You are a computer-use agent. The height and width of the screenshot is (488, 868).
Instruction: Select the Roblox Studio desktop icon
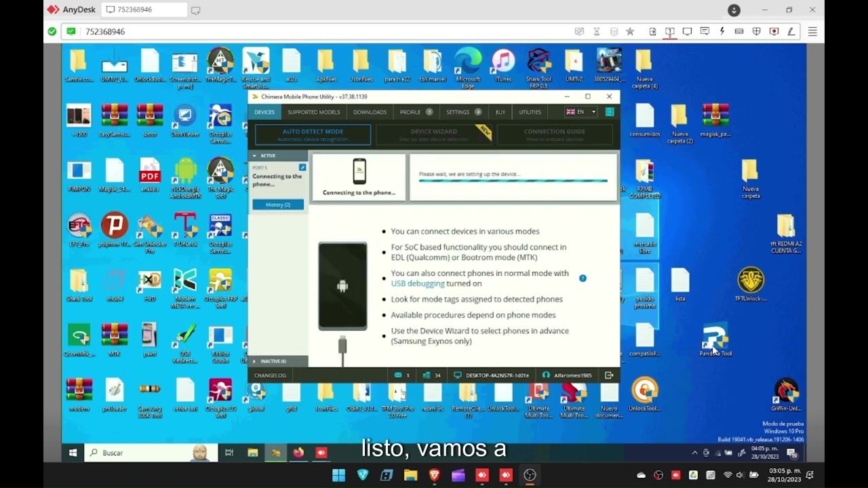click(220, 343)
